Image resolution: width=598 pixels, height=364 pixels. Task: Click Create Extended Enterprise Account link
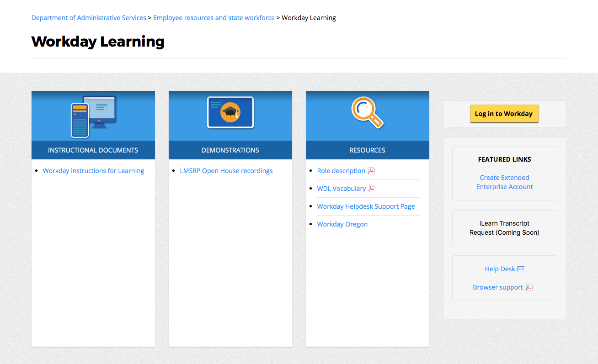tap(504, 182)
